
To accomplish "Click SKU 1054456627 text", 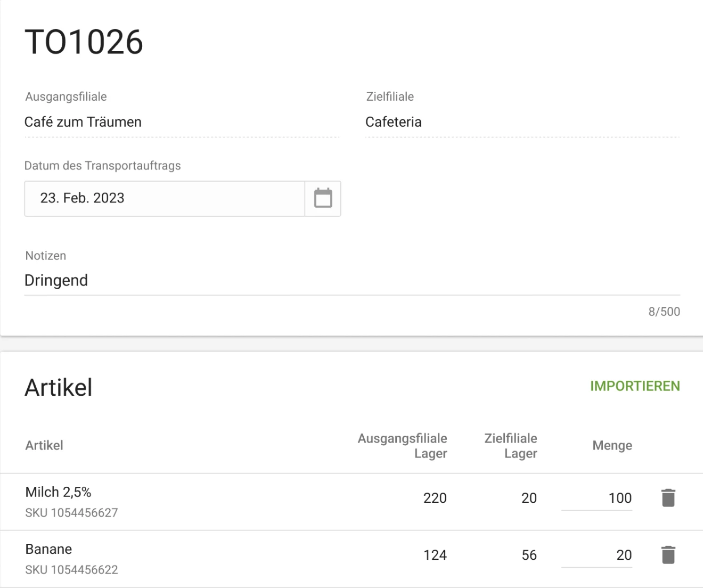I will coord(71,513).
